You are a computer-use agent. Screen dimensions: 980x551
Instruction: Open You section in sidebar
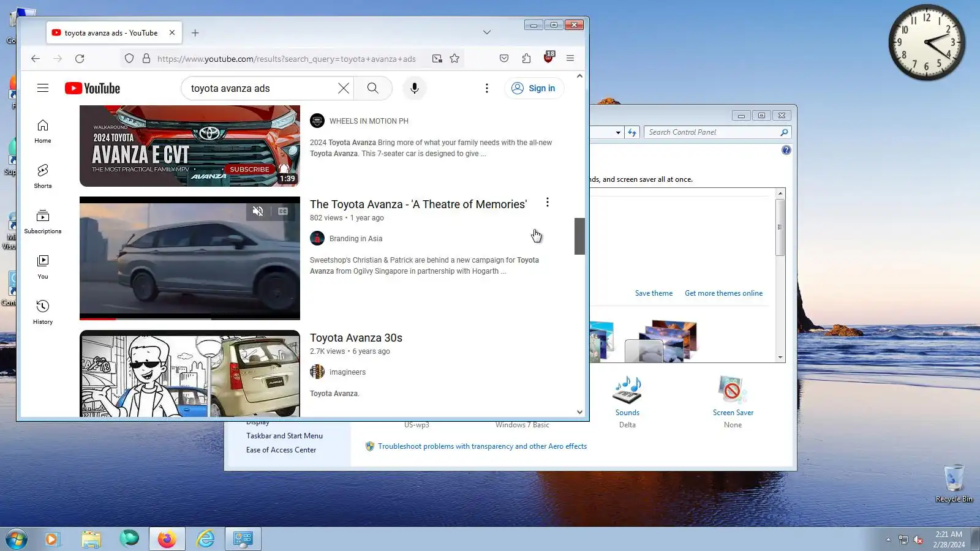[x=43, y=267]
